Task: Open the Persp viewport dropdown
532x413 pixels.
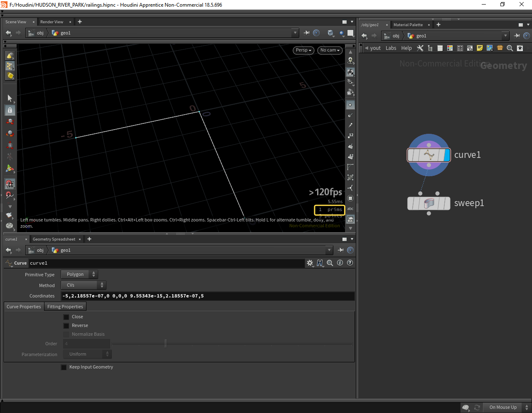Action: tap(303, 50)
